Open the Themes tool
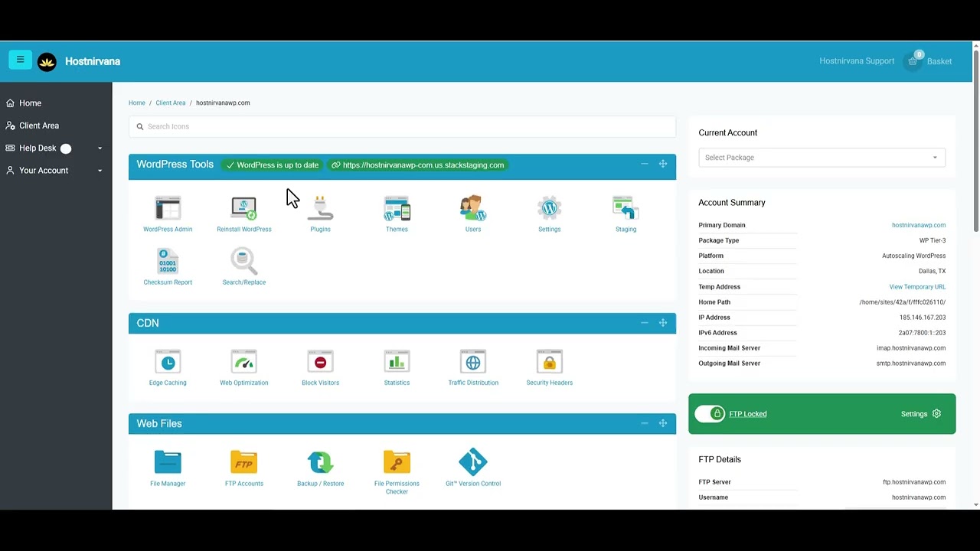This screenshot has height=551, width=980. point(397,208)
